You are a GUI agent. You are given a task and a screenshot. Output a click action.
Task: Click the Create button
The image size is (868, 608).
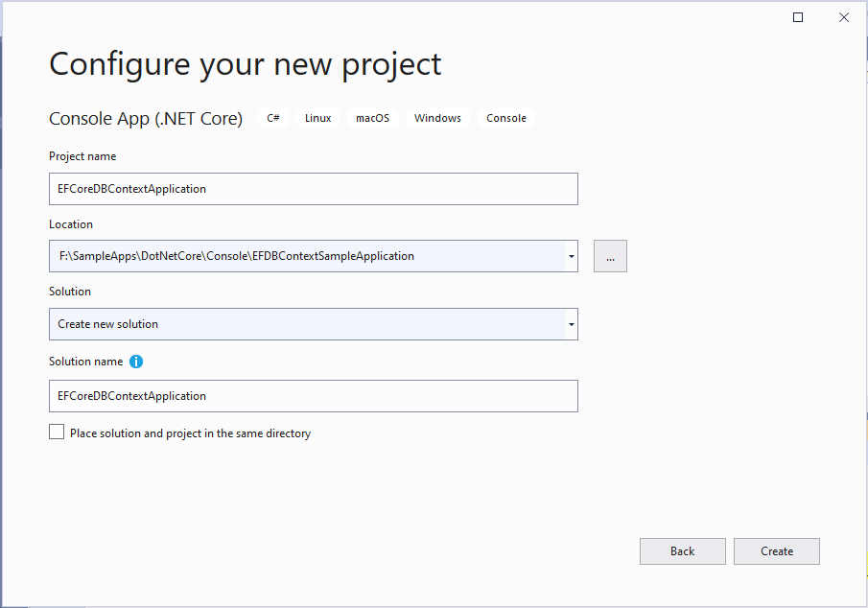click(777, 551)
